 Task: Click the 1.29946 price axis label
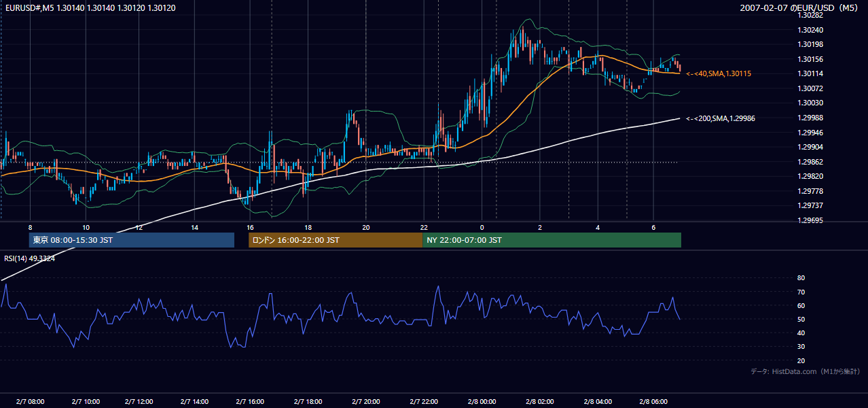coord(810,133)
